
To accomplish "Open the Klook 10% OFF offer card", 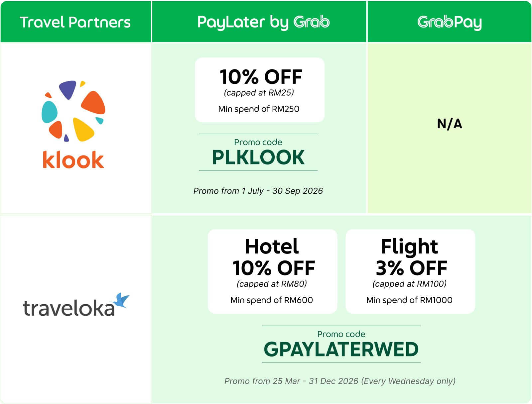I will (x=260, y=90).
